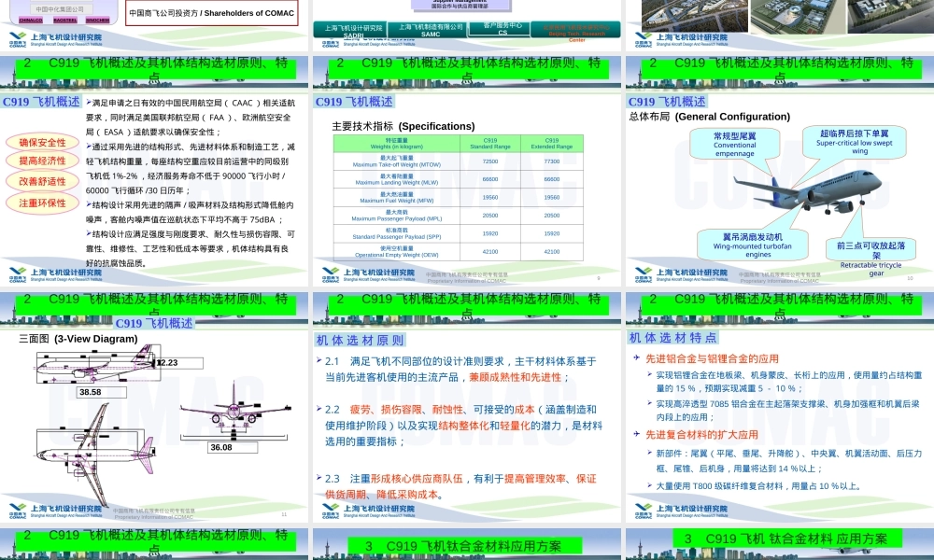Select the 改善舒适性 oval
The height and width of the screenshot is (560, 934).
(x=42, y=181)
